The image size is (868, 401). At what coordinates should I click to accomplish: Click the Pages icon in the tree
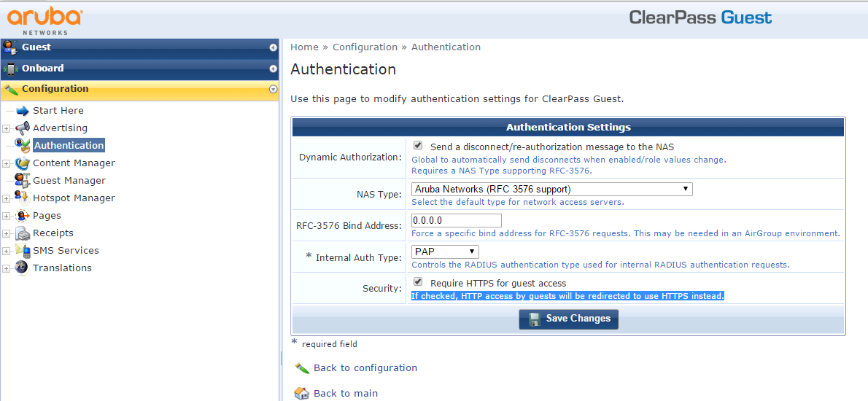(22, 215)
